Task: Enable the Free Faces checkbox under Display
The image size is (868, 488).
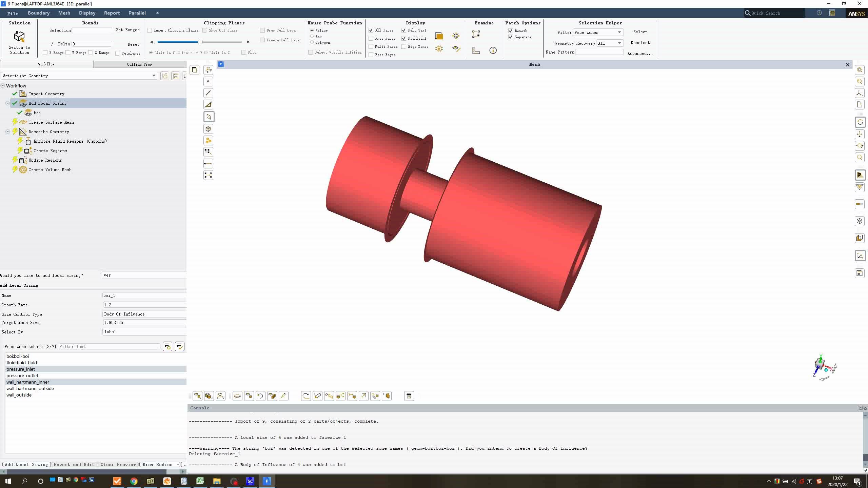Action: pos(371,38)
